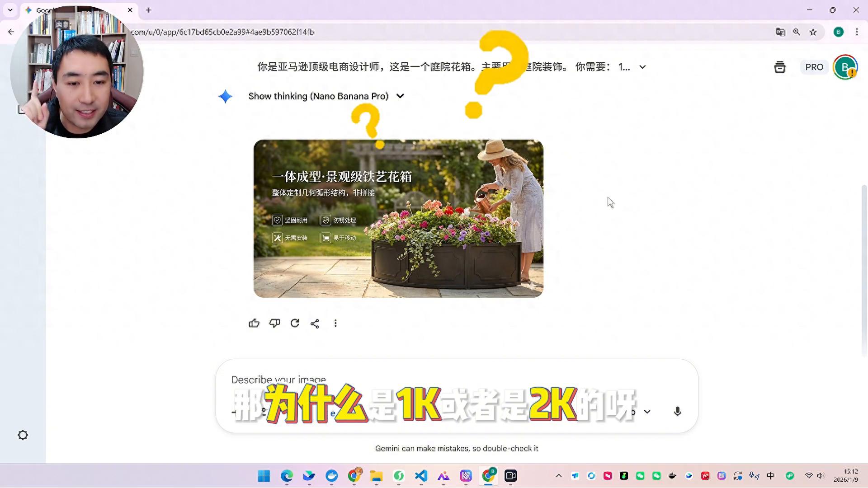
Task: Click the thumbs up icon
Action: coord(254,324)
